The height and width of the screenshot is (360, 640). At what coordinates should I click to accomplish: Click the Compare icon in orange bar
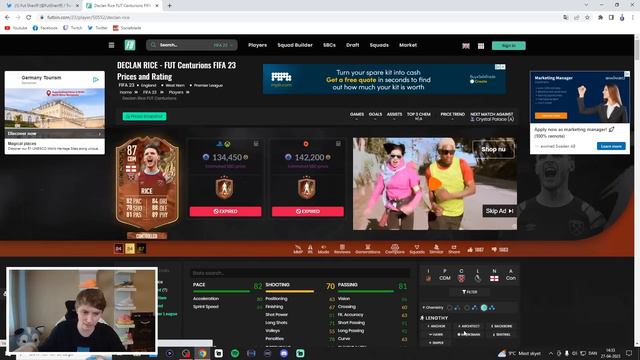tap(395, 249)
